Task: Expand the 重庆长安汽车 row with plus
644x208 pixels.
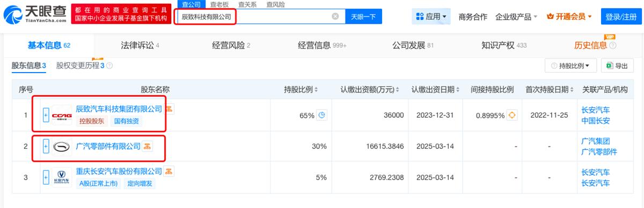Action: [x=46, y=177]
